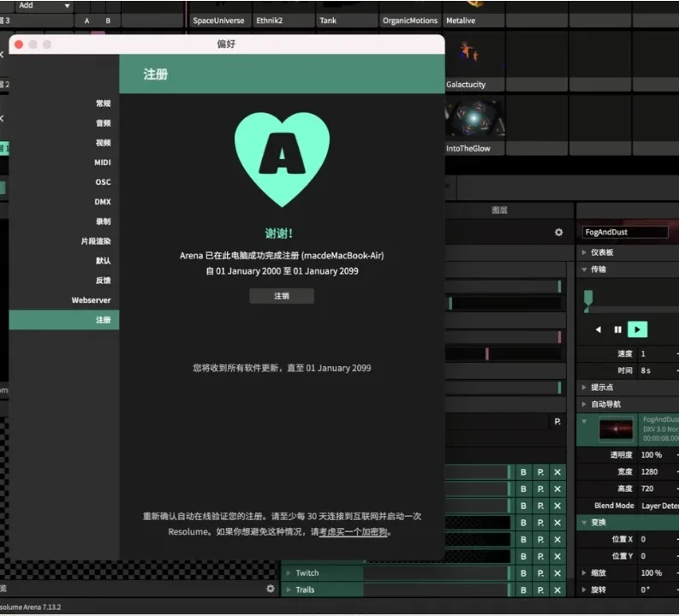Expand the Trails effect
The height and width of the screenshot is (616, 679).
pos(289,590)
